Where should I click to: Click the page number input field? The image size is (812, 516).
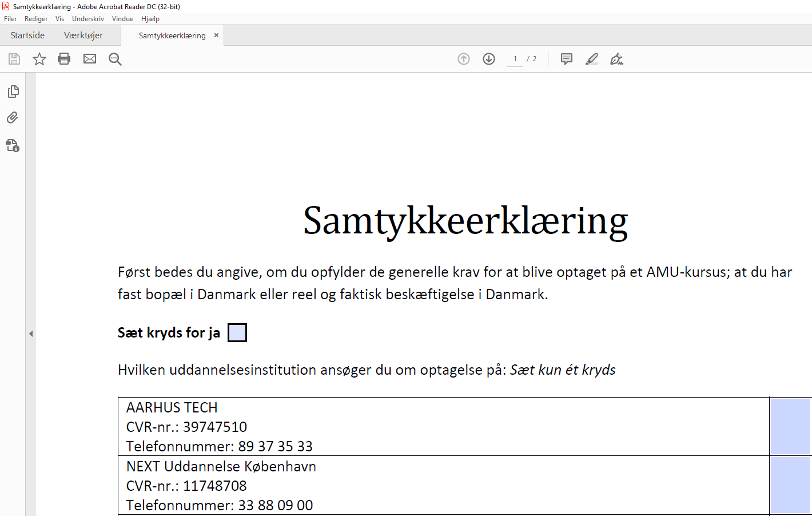click(x=515, y=59)
